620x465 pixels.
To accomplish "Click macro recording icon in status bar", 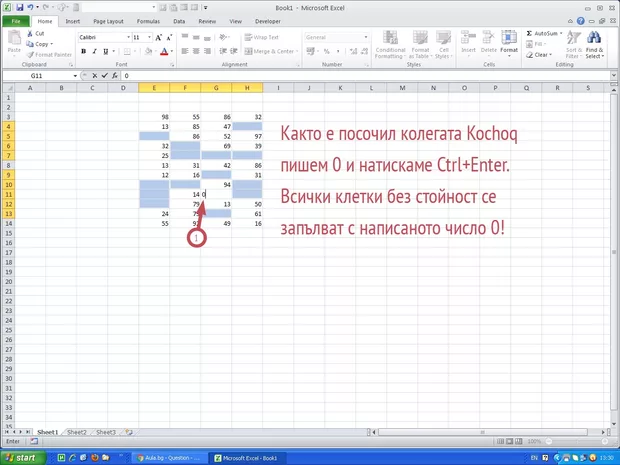I will click(x=34, y=441).
